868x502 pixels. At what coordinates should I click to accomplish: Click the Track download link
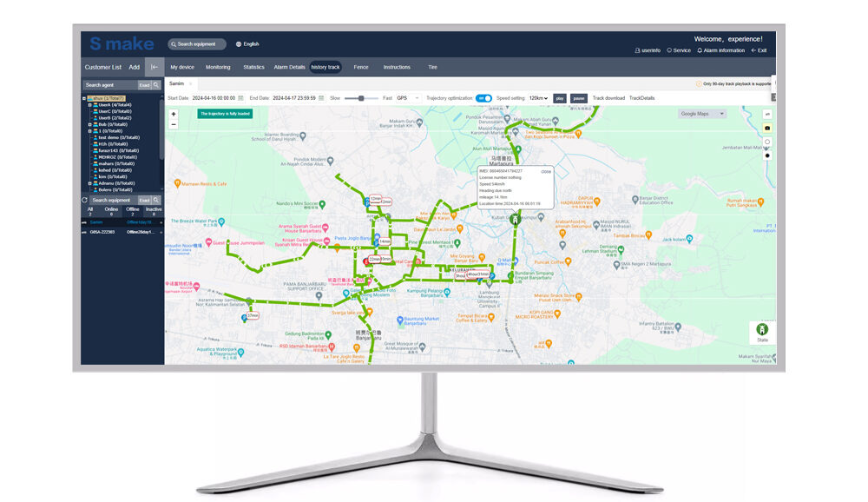[608, 98]
